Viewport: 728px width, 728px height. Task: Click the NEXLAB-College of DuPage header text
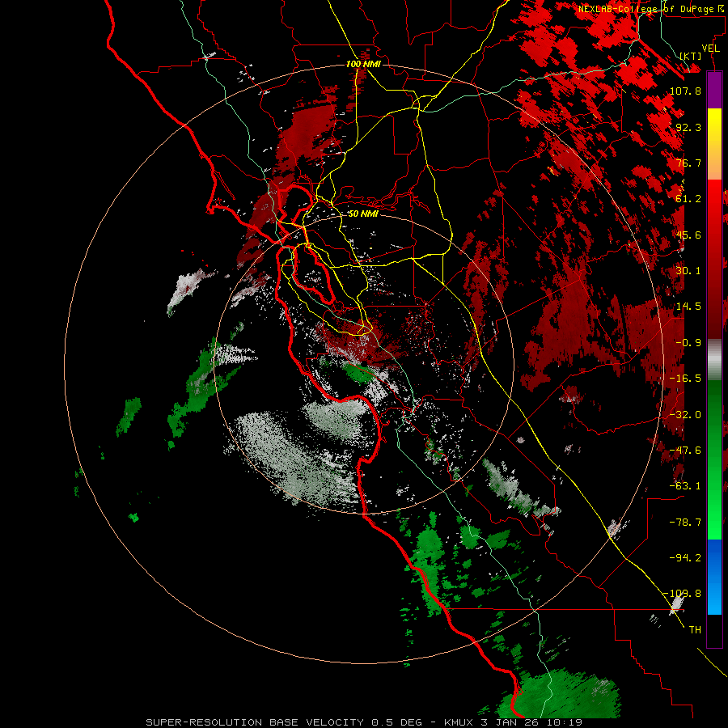pos(650,9)
